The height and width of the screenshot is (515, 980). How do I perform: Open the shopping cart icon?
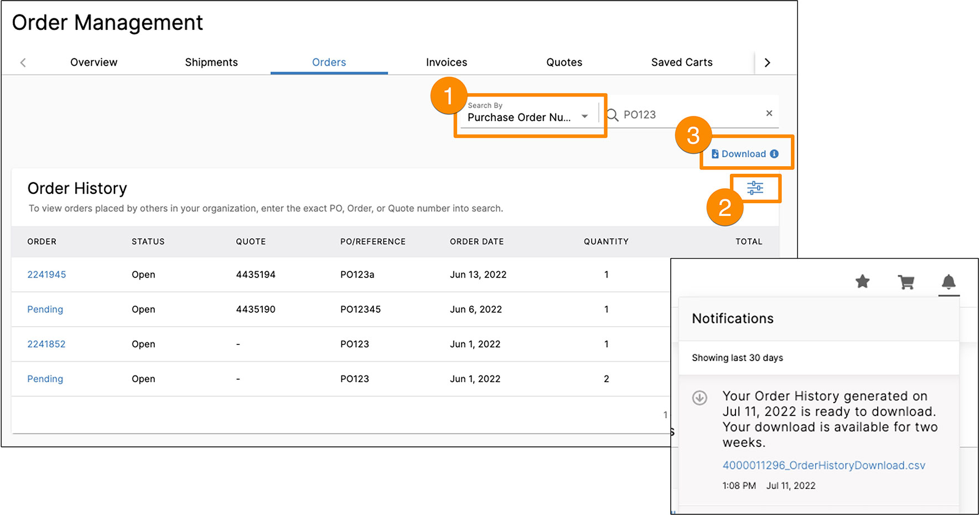coord(906,282)
